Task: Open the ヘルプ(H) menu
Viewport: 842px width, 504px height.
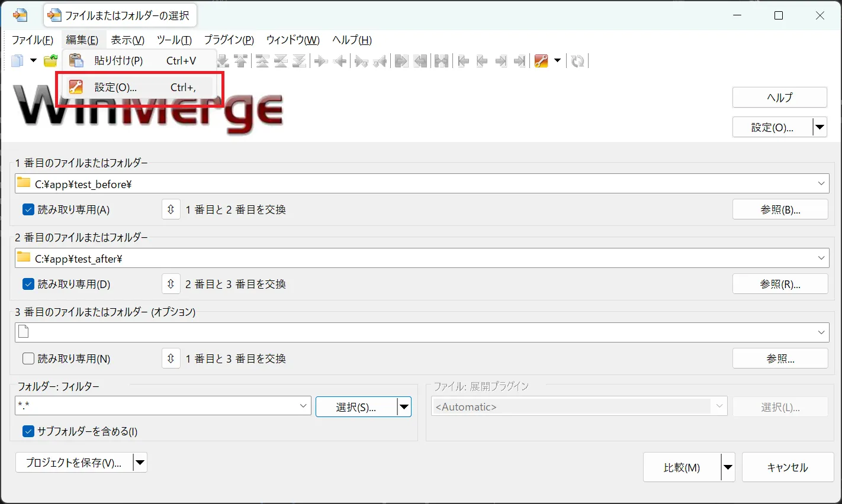Action: click(352, 40)
